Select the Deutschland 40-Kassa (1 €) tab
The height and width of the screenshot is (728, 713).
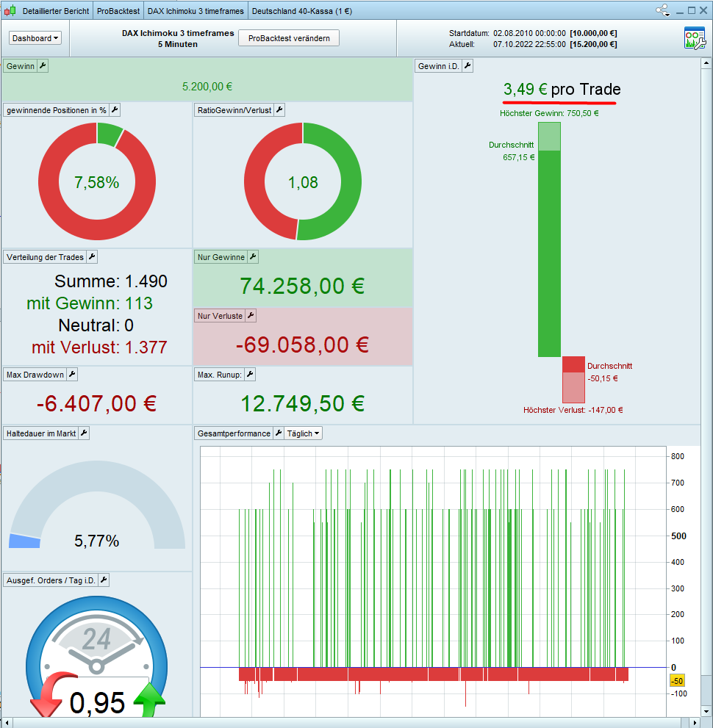302,11
